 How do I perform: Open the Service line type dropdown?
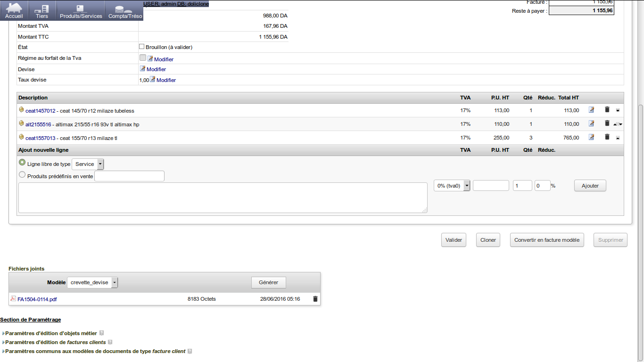88,164
